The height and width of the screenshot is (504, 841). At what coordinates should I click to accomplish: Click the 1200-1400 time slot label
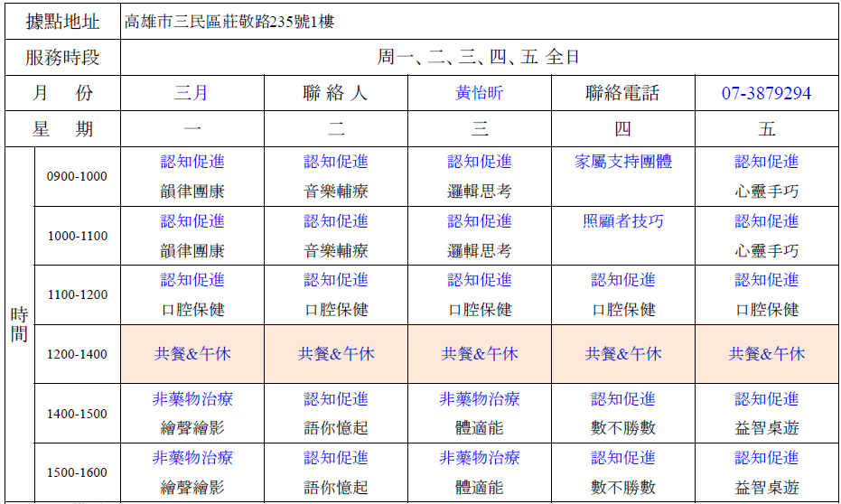pyautogui.click(x=77, y=354)
